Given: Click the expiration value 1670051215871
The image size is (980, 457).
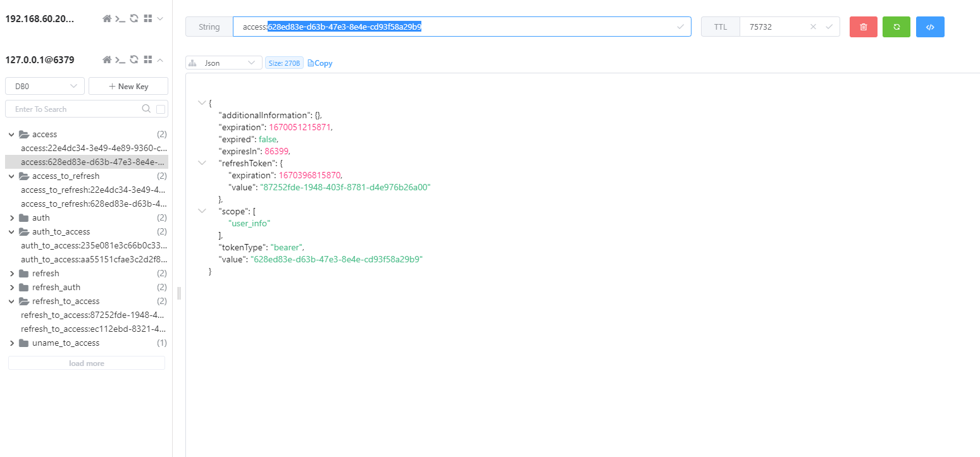Looking at the screenshot, I should click(300, 126).
